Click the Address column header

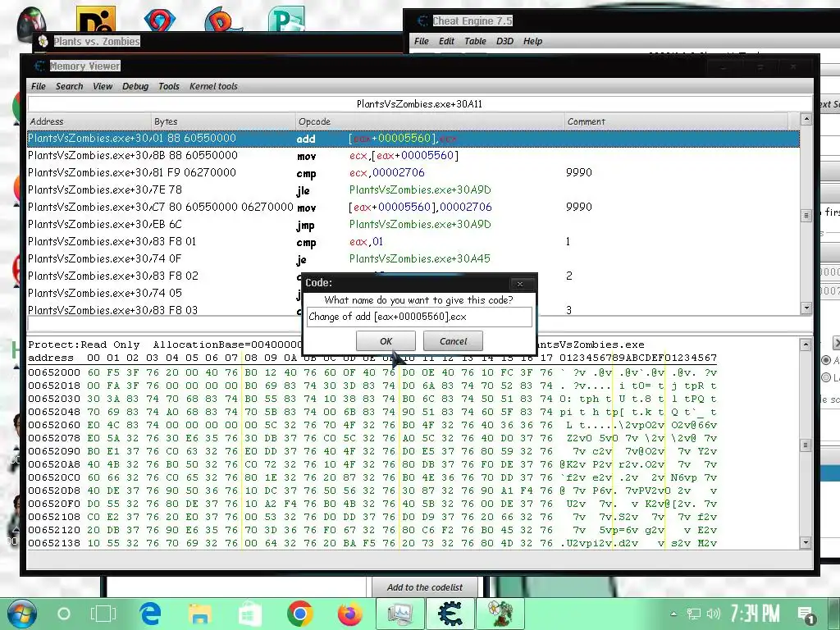click(x=89, y=121)
